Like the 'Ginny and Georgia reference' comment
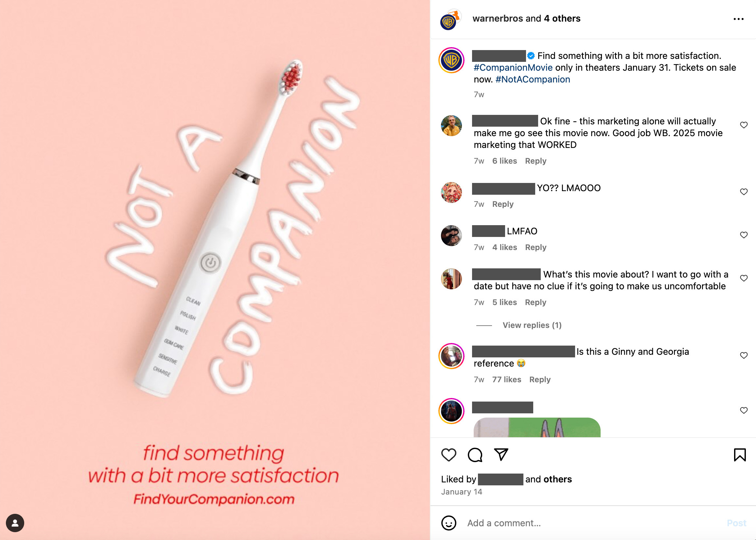 (744, 355)
